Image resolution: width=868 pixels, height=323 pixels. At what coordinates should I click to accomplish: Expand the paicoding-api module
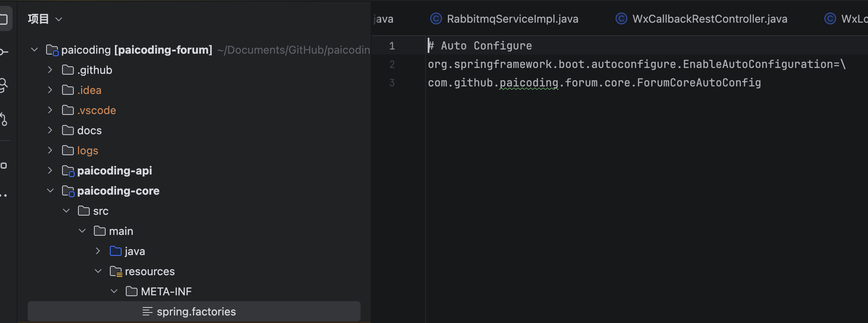(50, 170)
